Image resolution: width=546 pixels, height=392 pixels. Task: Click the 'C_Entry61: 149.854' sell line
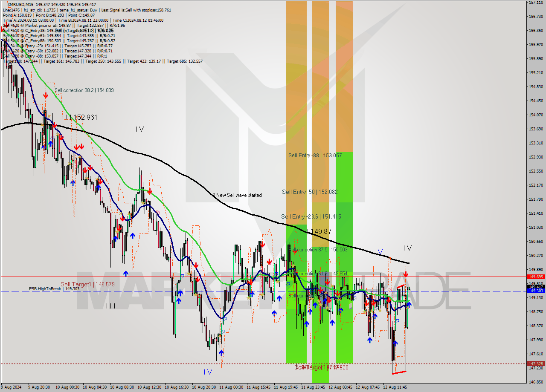point(58,35)
